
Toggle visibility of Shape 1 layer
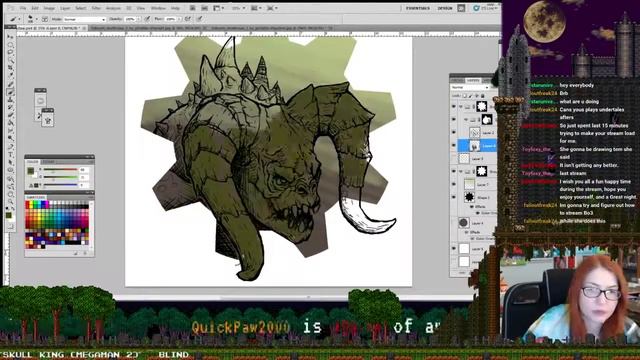[454, 197]
